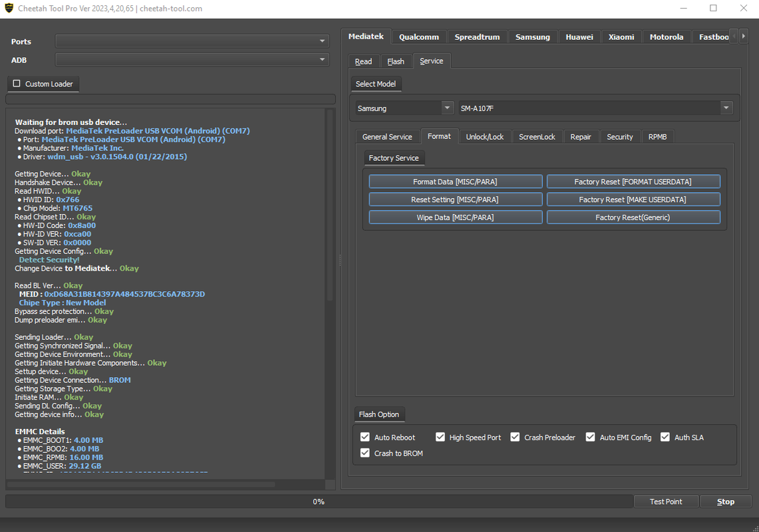Switch to the Flash tab
This screenshot has height=532, width=759.
click(x=396, y=61)
